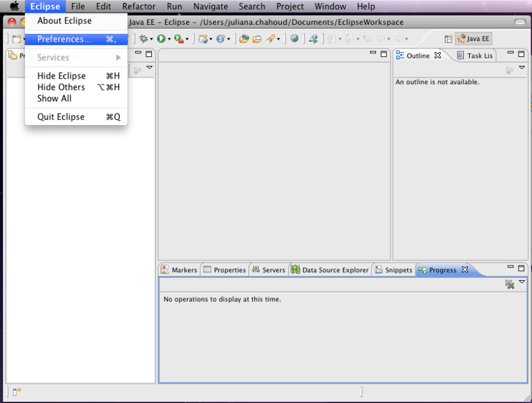Minimize the editor area
The width and height of the screenshot is (532, 403).
pyautogui.click(x=374, y=54)
